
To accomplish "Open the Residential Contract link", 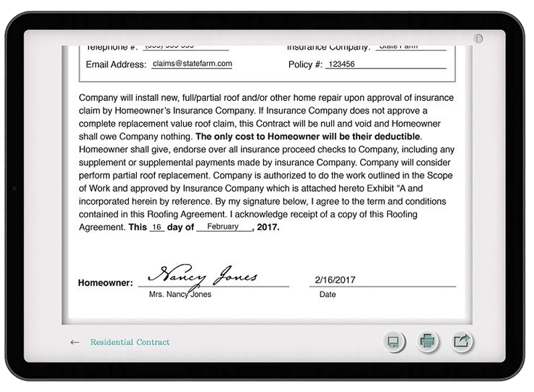I will (129, 342).
